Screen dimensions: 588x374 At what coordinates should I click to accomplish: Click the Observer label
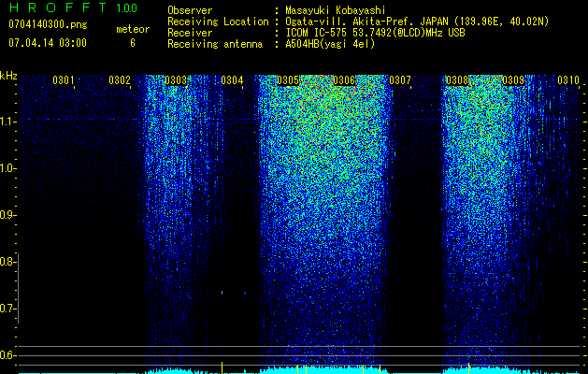(x=190, y=10)
